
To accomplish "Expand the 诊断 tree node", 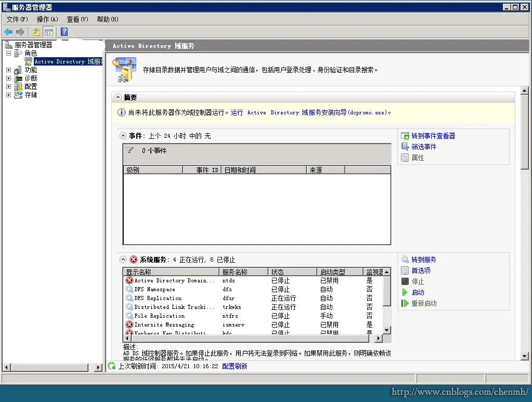I will tap(8, 78).
